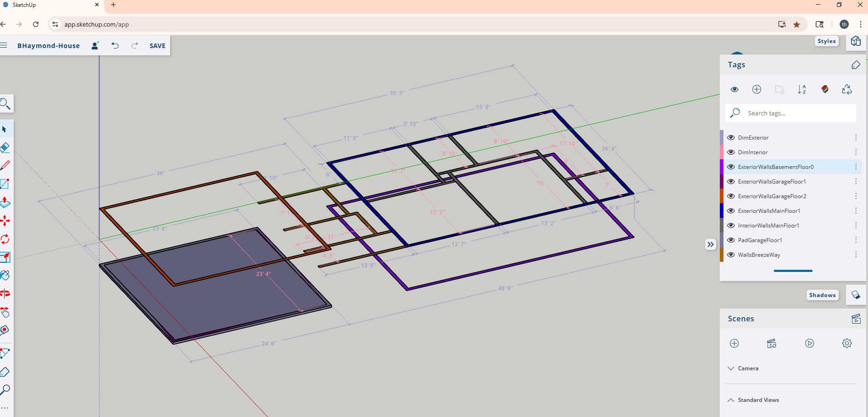
Task: Hide the ExteriorWallsGarageFloor2 tag
Action: pyautogui.click(x=731, y=196)
